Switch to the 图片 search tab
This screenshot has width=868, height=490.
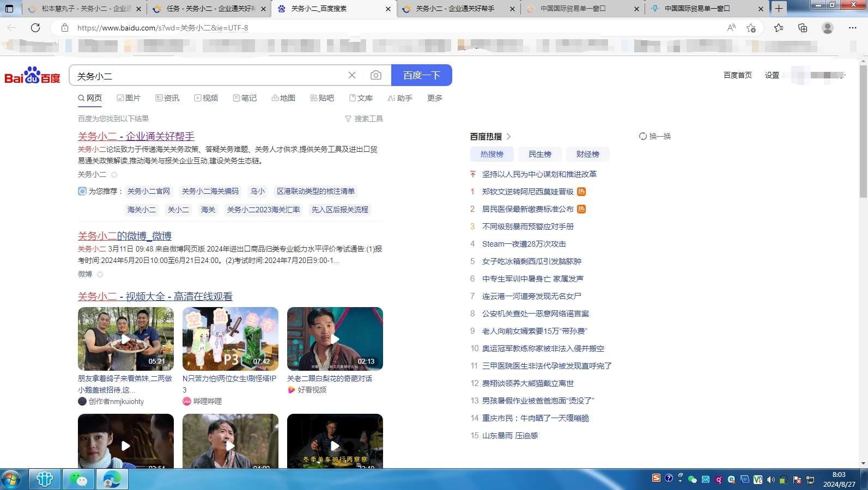click(129, 98)
